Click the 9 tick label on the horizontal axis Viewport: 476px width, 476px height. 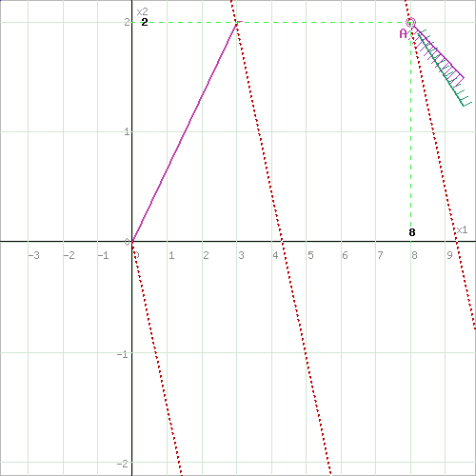pyautogui.click(x=449, y=255)
